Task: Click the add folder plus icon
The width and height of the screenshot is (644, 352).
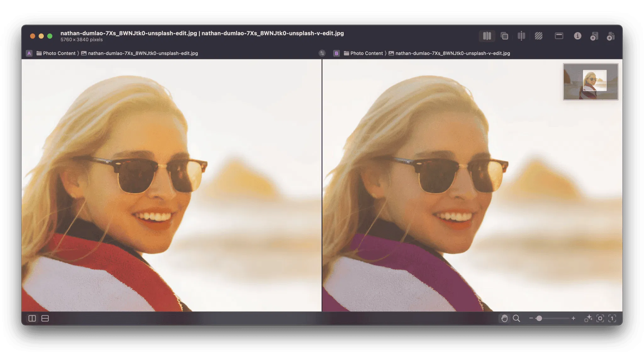Action: 594,36
